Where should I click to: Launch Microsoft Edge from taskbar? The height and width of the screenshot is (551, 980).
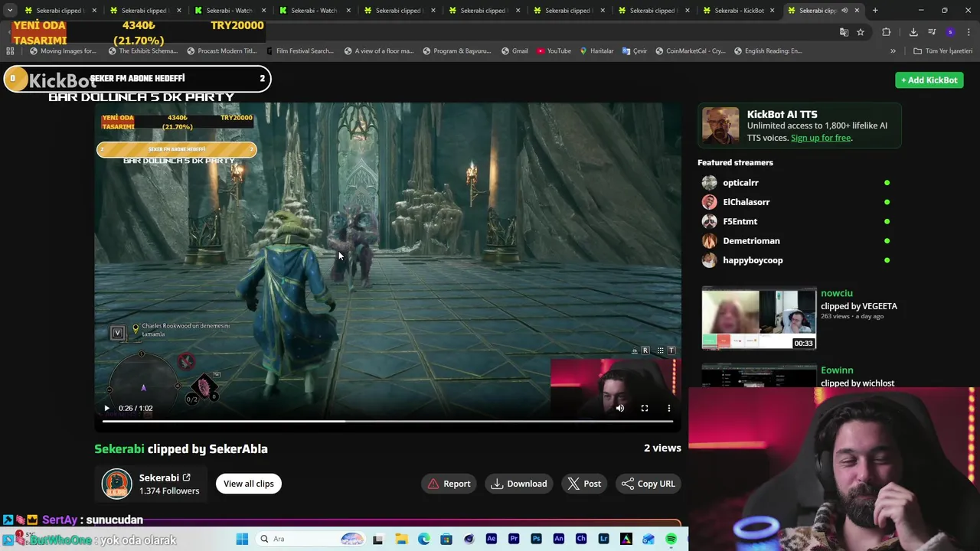pos(424,540)
